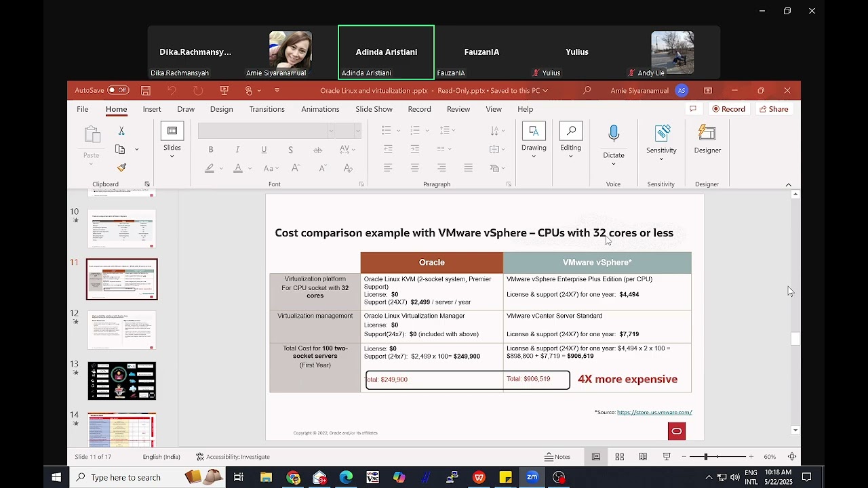This screenshot has height=488, width=868.
Task: Open the font size combo box
Action: 349,131
